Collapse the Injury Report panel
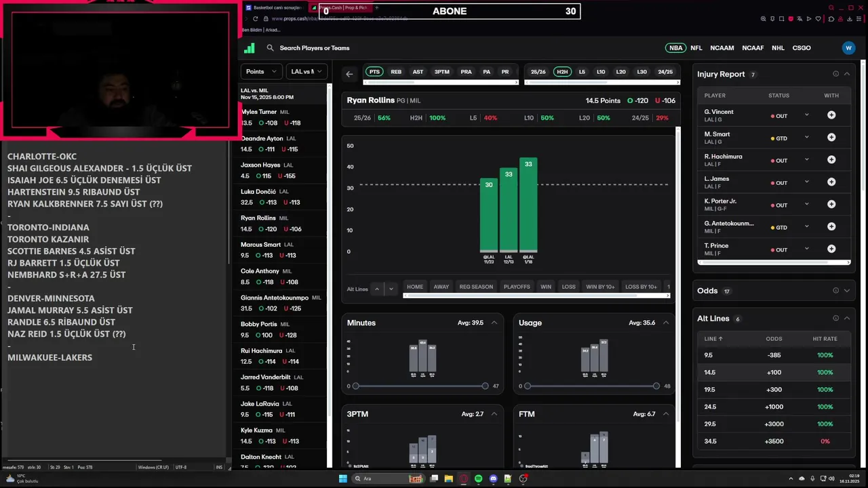868x488 pixels. click(x=846, y=74)
